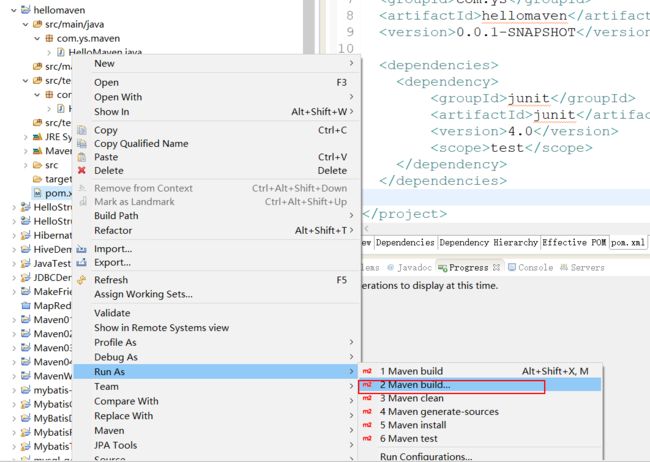
Task: Collapse the com.ys.maven package node
Action: coord(37,39)
